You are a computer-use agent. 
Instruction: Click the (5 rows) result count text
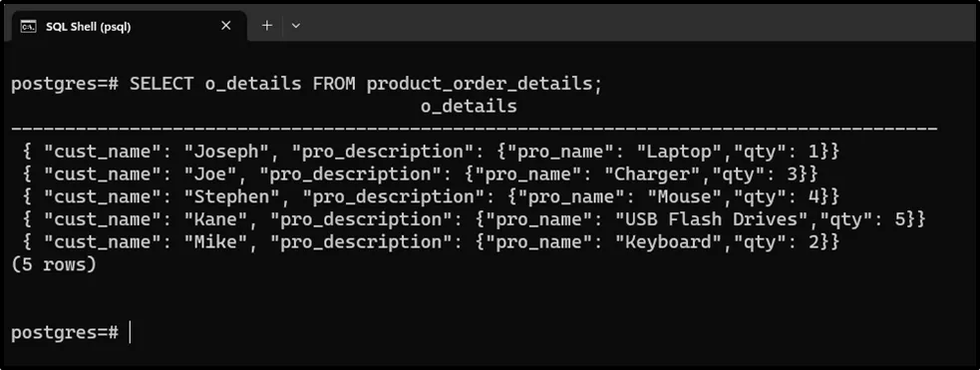click(x=54, y=265)
